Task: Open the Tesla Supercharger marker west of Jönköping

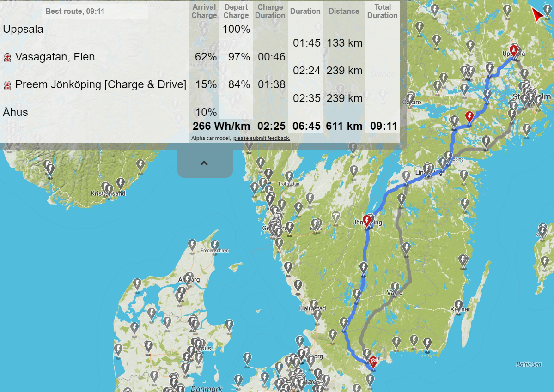Action: 335,217
